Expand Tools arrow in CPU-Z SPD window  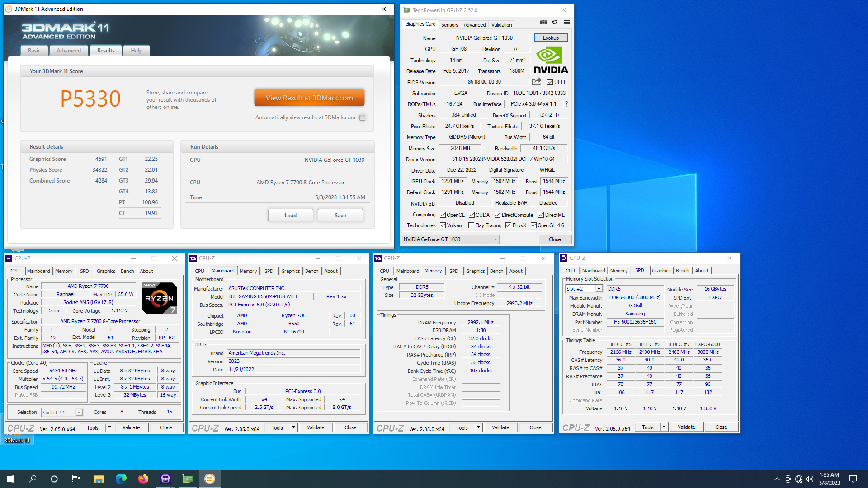tap(664, 427)
